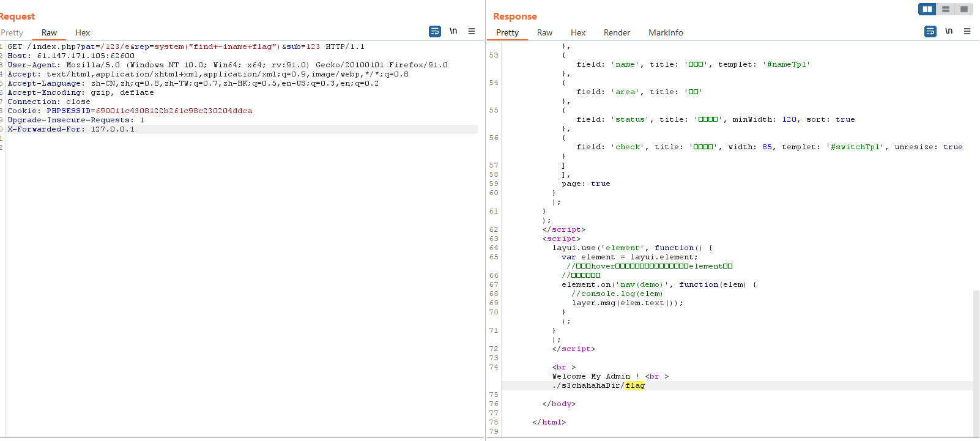Select combined tabbed layout icon
This screenshot has height=441, width=980.
pyautogui.click(x=964, y=9)
